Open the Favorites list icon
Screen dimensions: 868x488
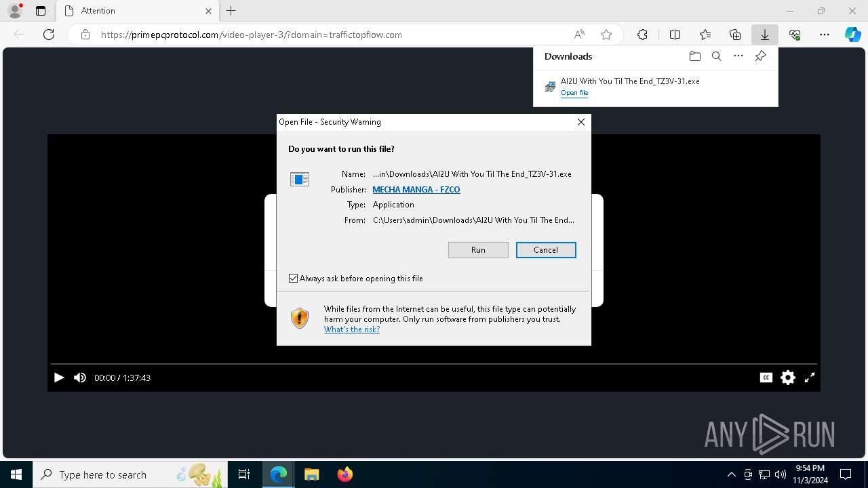705,35
